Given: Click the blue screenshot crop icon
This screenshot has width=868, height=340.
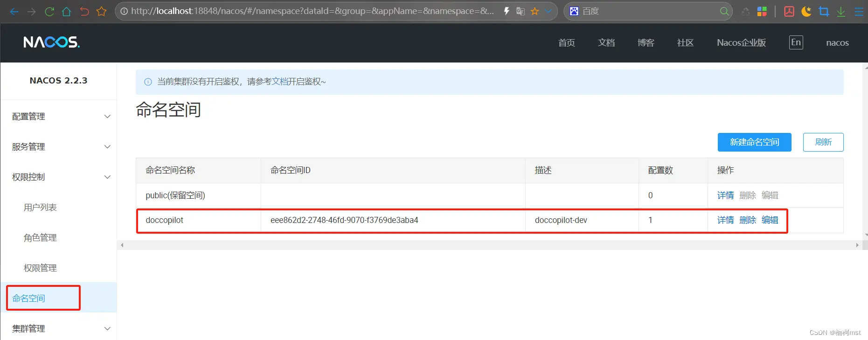Looking at the screenshot, I should 824,12.
